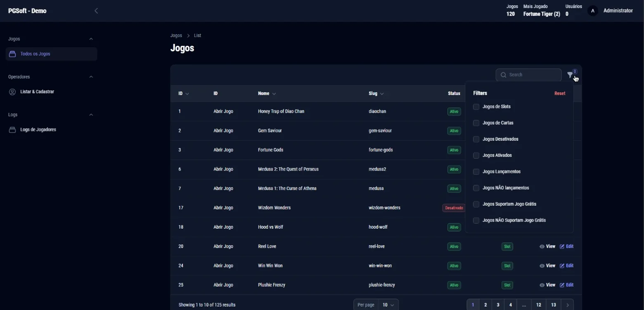Open the Per page dropdown
The image size is (644, 310).
(388, 305)
